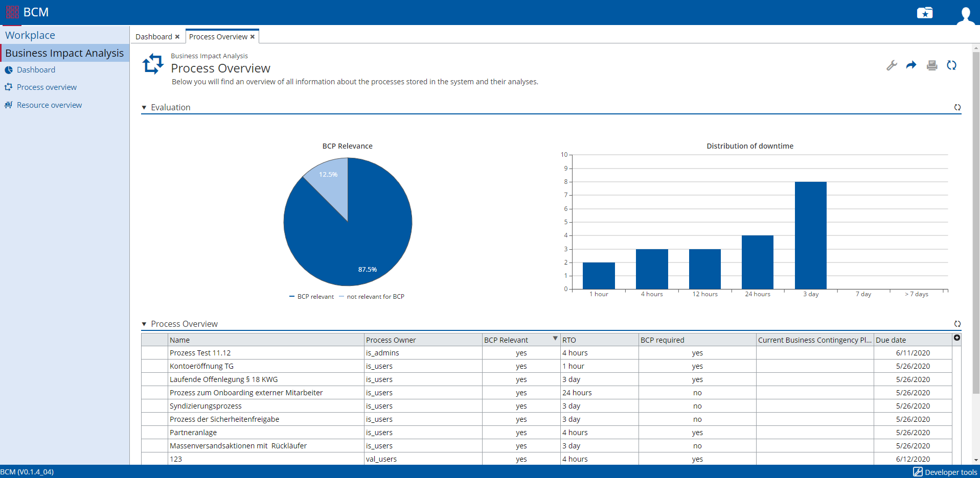Click the favorites folder icon in top bar
This screenshot has height=478, width=980.
925,13
